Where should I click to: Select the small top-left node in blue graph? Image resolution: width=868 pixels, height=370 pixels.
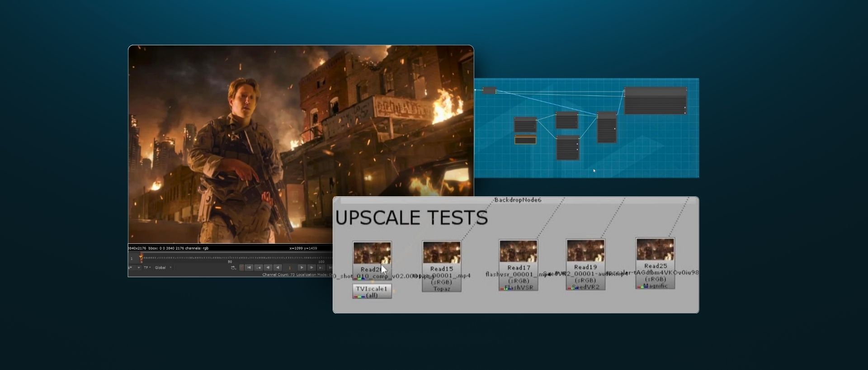click(x=489, y=90)
